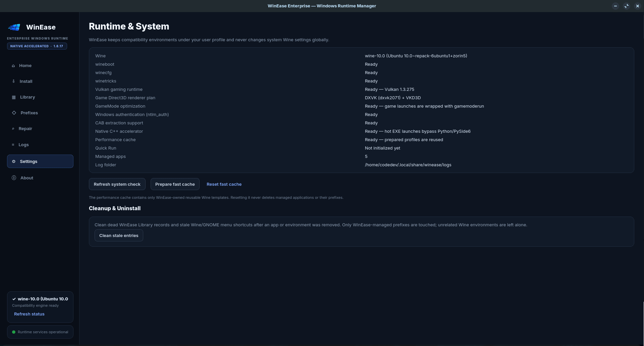
Task: Click the WinEase logo icon
Action: 14,27
